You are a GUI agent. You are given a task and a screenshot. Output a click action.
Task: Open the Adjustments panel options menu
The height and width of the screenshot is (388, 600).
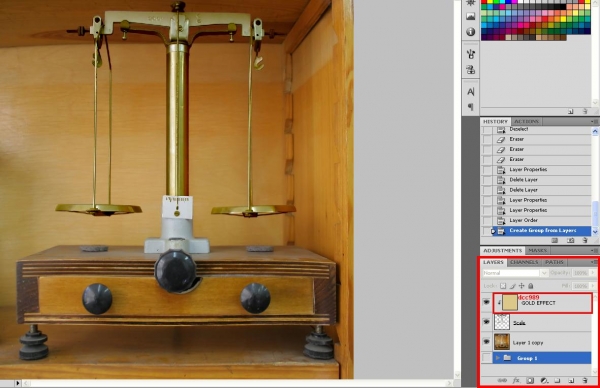click(594, 250)
